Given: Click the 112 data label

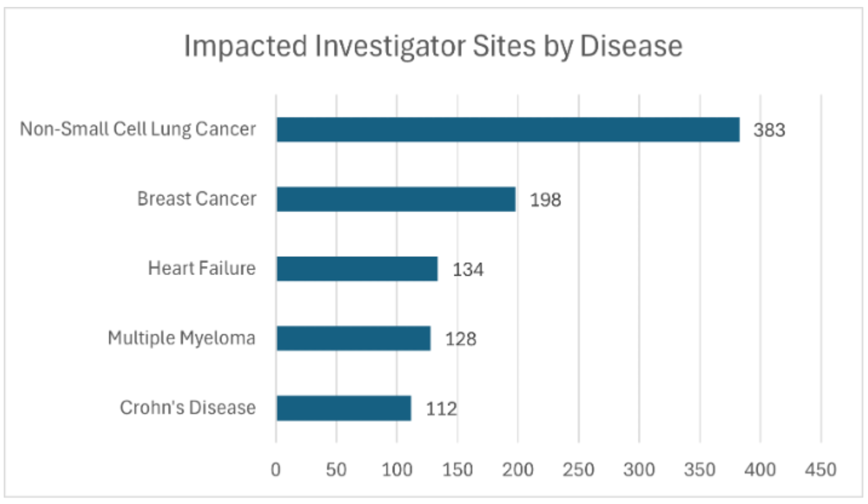Looking at the screenshot, I should click(x=441, y=409).
